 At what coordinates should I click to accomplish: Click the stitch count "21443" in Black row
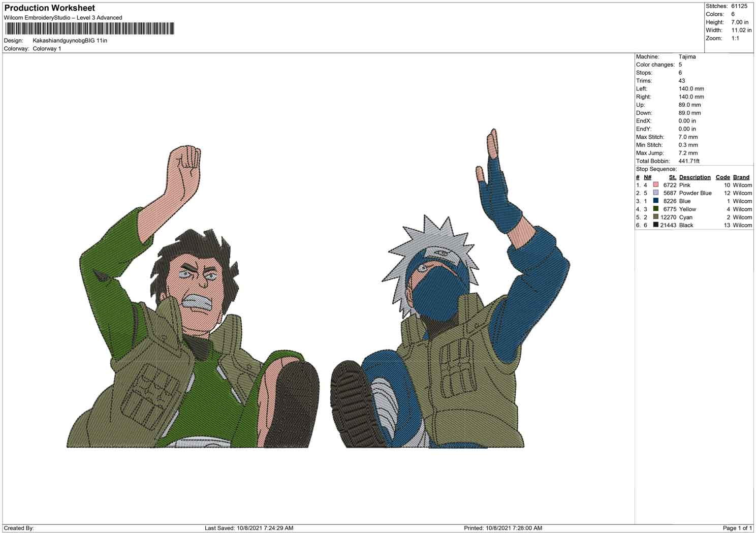pos(669,225)
